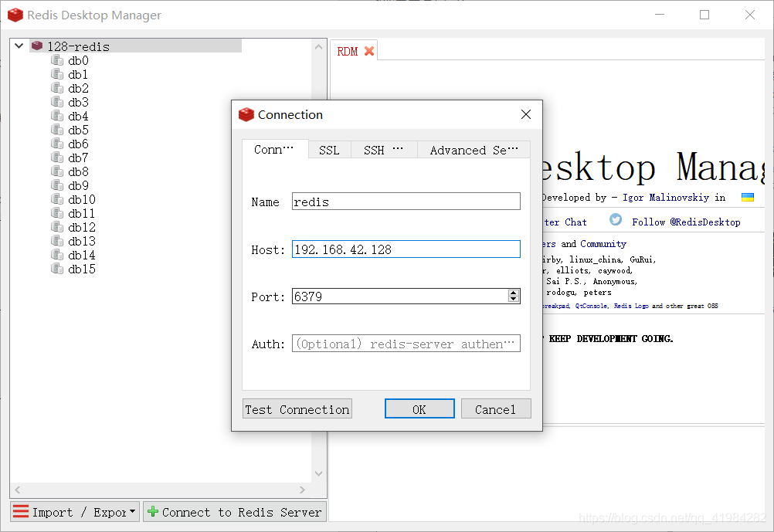The image size is (774, 532).
Task: Click the db6 database icon
Action: tap(57, 144)
